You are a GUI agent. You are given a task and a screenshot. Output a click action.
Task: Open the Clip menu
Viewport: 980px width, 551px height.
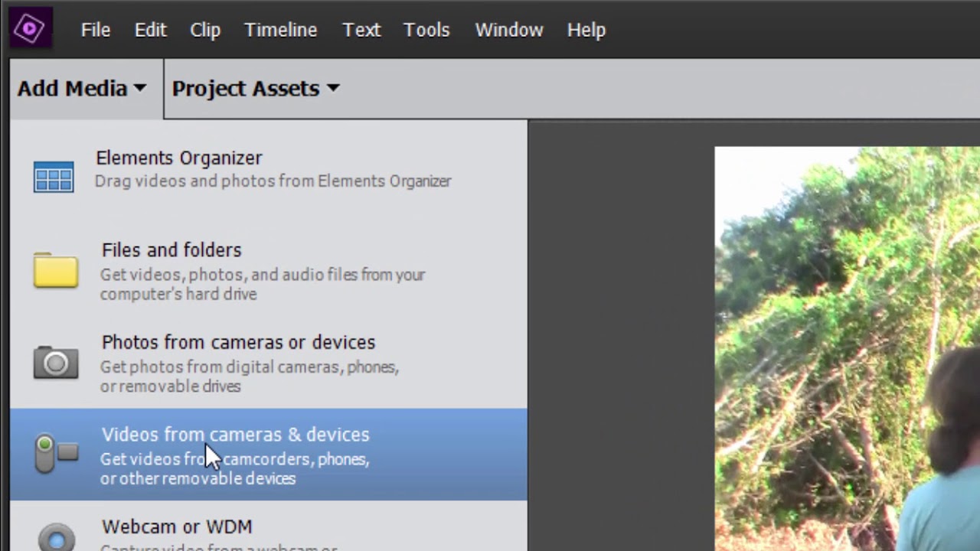tap(205, 30)
